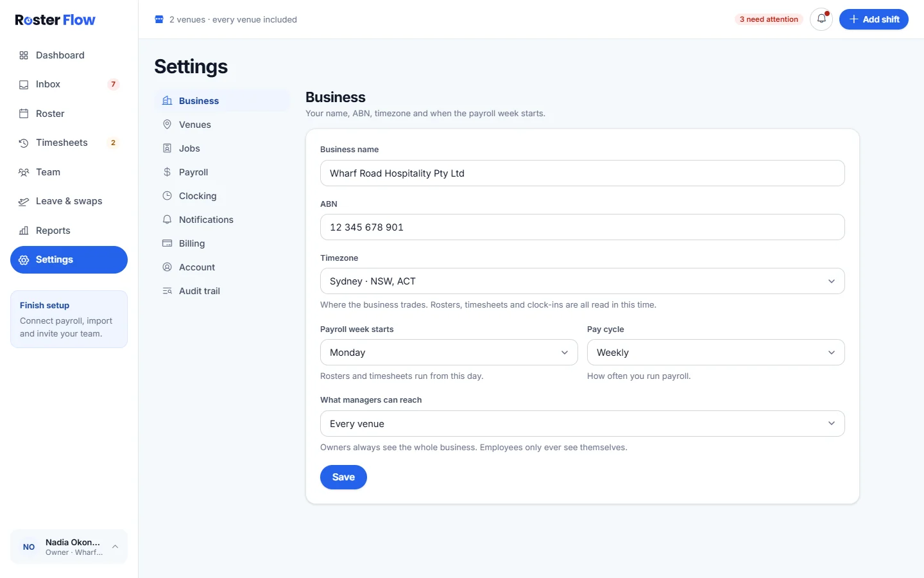This screenshot has height=578, width=924.
Task: Click the Timesheets history clock icon
Action: click(24, 143)
